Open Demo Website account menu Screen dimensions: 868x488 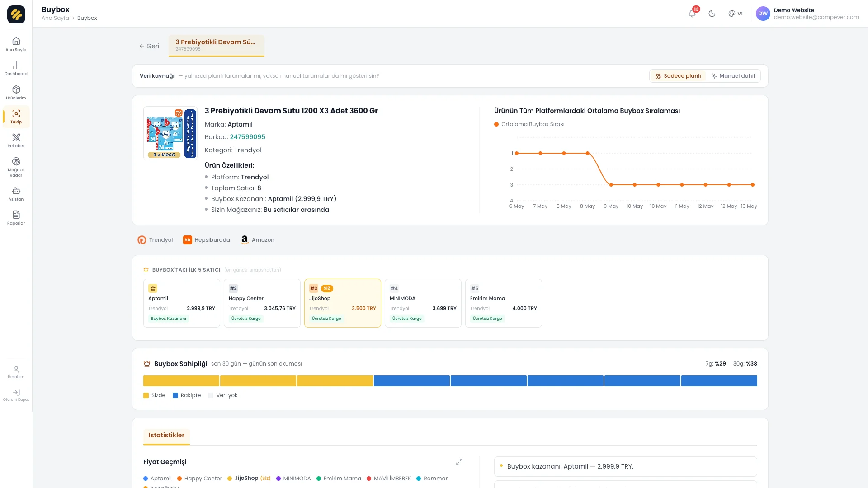coord(807,14)
